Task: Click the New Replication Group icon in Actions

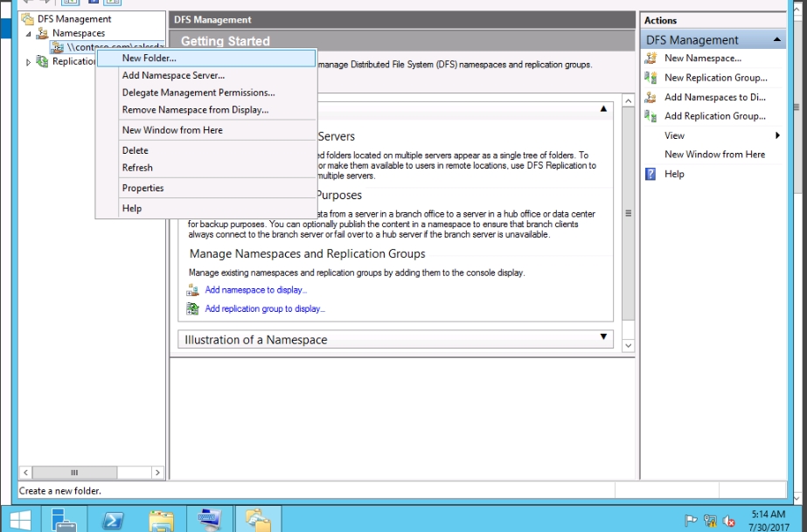Action: pyautogui.click(x=650, y=78)
